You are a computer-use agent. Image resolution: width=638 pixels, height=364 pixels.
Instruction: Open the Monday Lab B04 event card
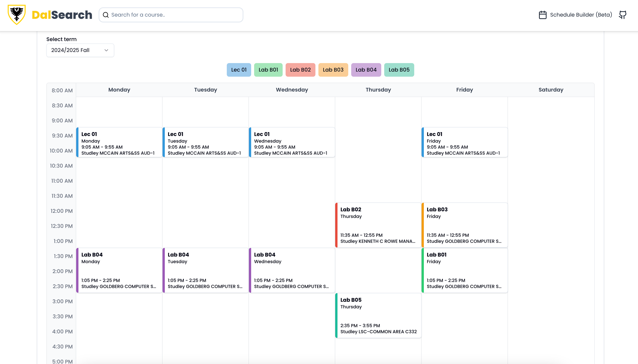pyautogui.click(x=119, y=270)
